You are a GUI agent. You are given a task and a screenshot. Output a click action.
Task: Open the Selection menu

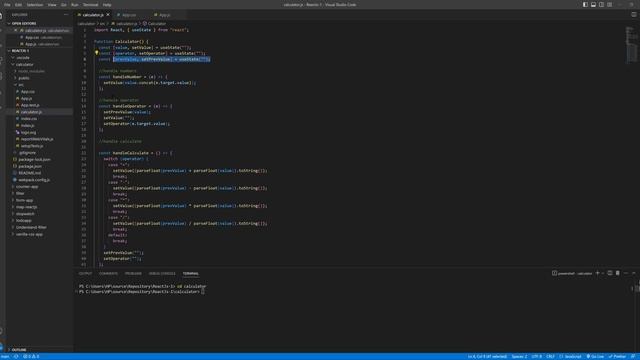35,4
